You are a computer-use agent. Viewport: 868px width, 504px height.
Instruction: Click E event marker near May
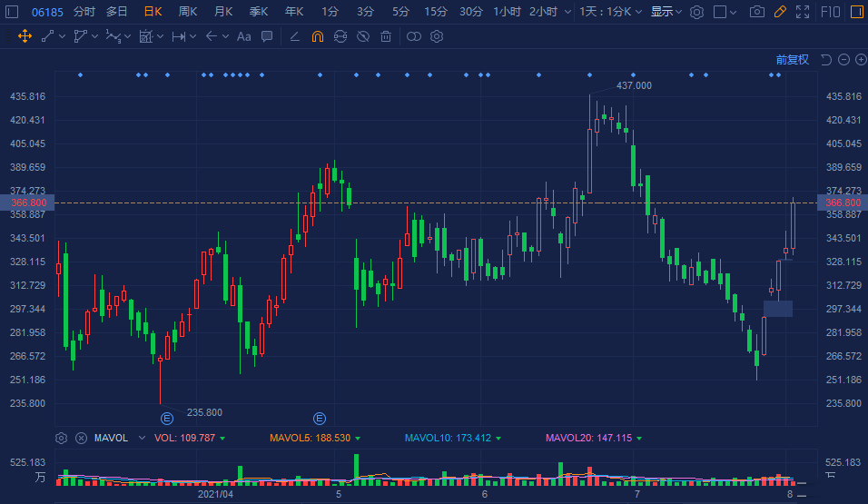click(x=320, y=419)
